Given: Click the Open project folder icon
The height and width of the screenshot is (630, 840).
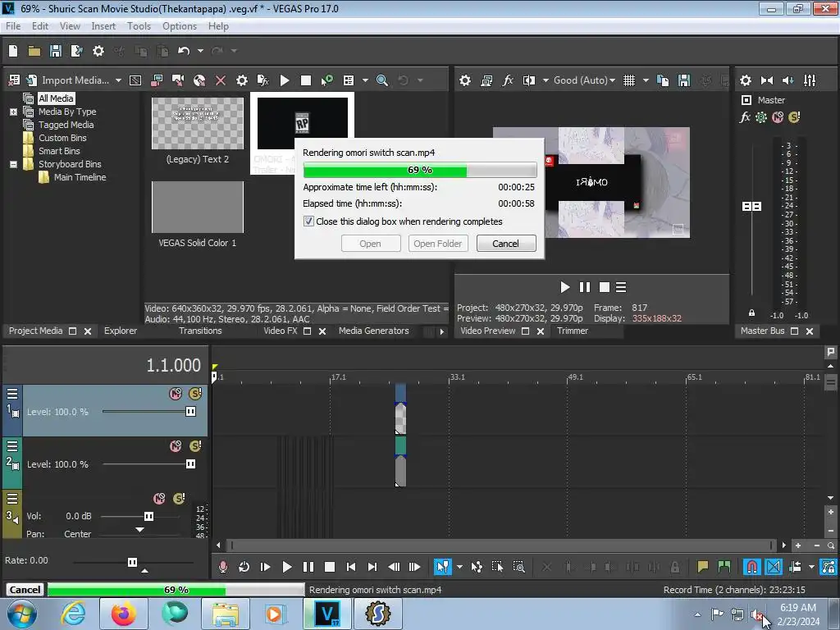Looking at the screenshot, I should coord(34,51).
